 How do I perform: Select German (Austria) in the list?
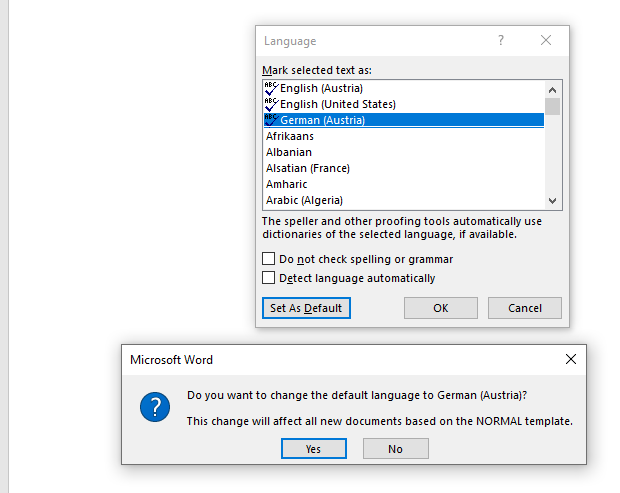point(404,120)
